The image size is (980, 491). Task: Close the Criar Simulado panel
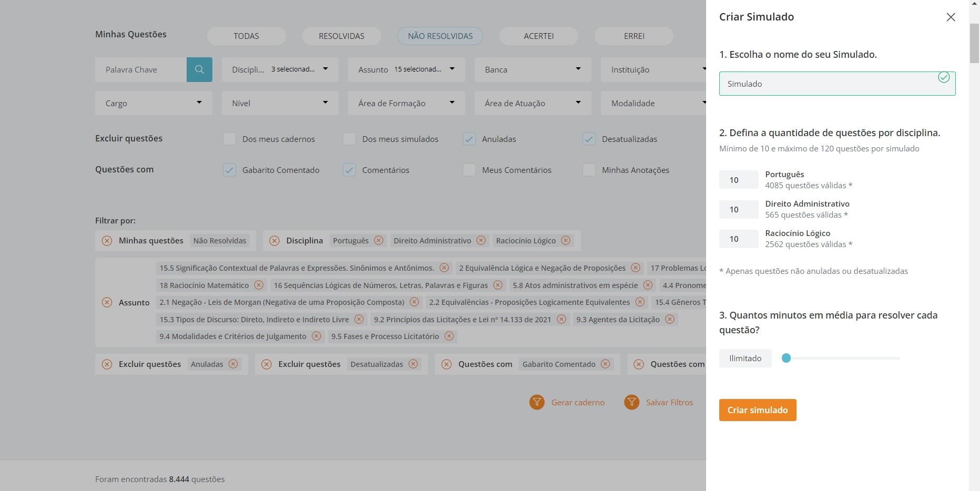(x=951, y=17)
